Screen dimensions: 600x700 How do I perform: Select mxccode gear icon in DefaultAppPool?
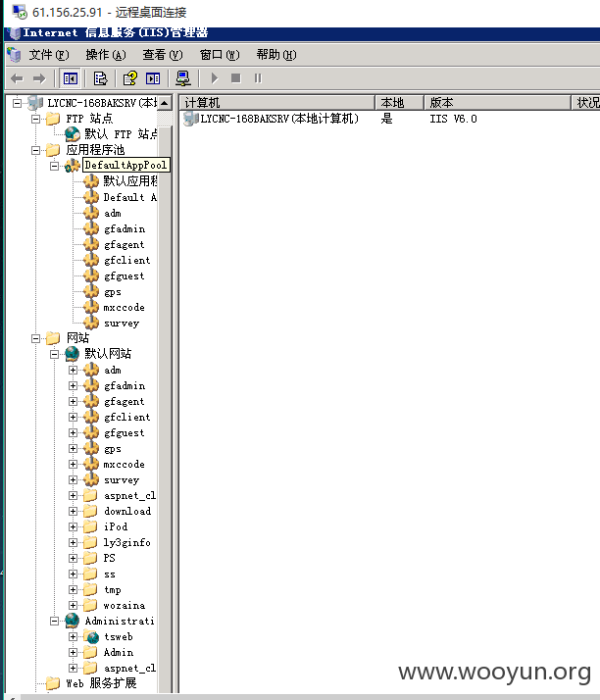[x=91, y=307]
